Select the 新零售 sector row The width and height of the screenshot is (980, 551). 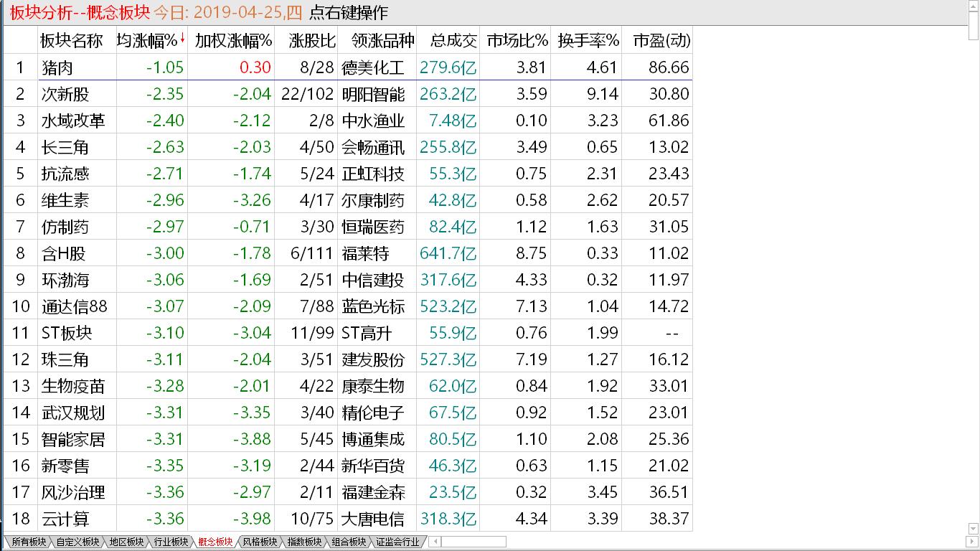point(347,466)
